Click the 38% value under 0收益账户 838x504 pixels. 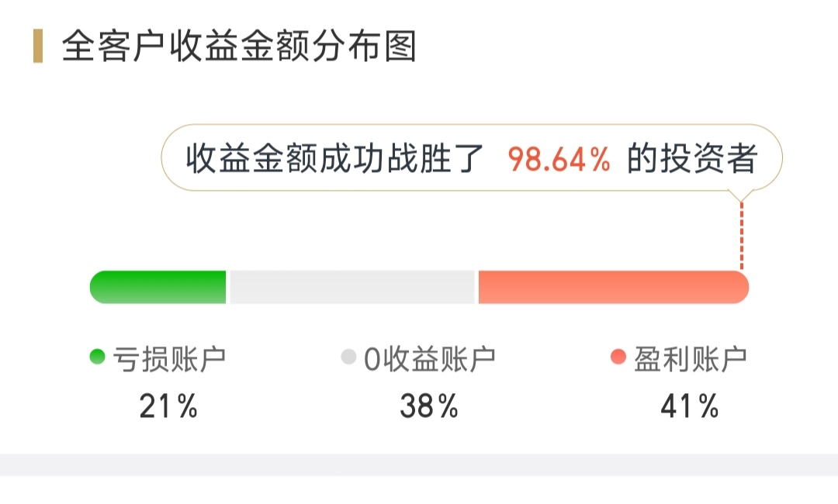click(429, 406)
